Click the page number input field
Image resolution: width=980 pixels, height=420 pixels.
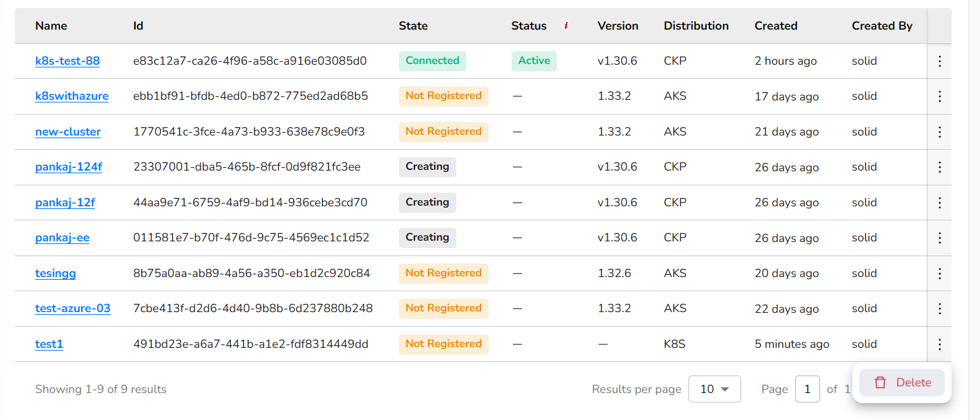tap(807, 389)
